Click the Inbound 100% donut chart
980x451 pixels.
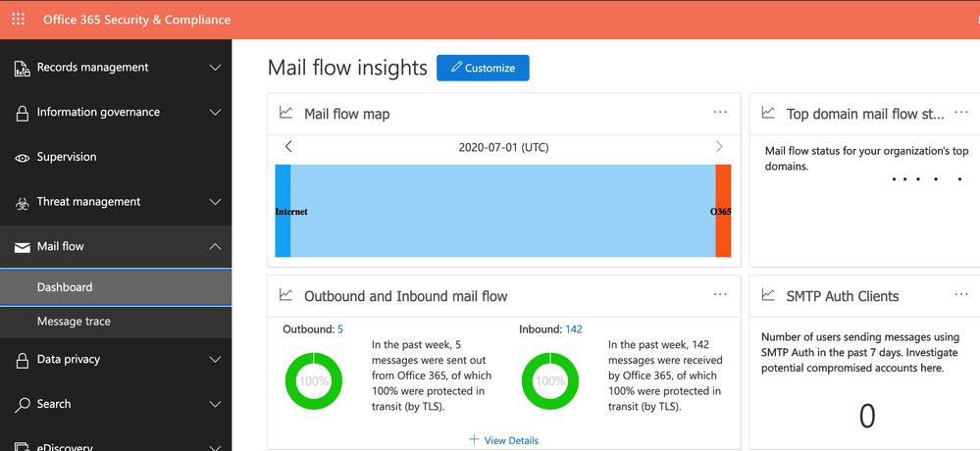pyautogui.click(x=550, y=381)
